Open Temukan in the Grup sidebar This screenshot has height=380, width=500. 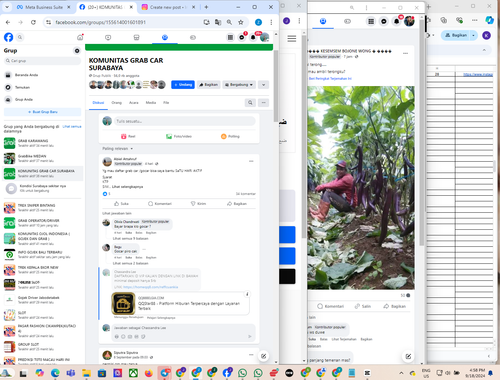42,87
